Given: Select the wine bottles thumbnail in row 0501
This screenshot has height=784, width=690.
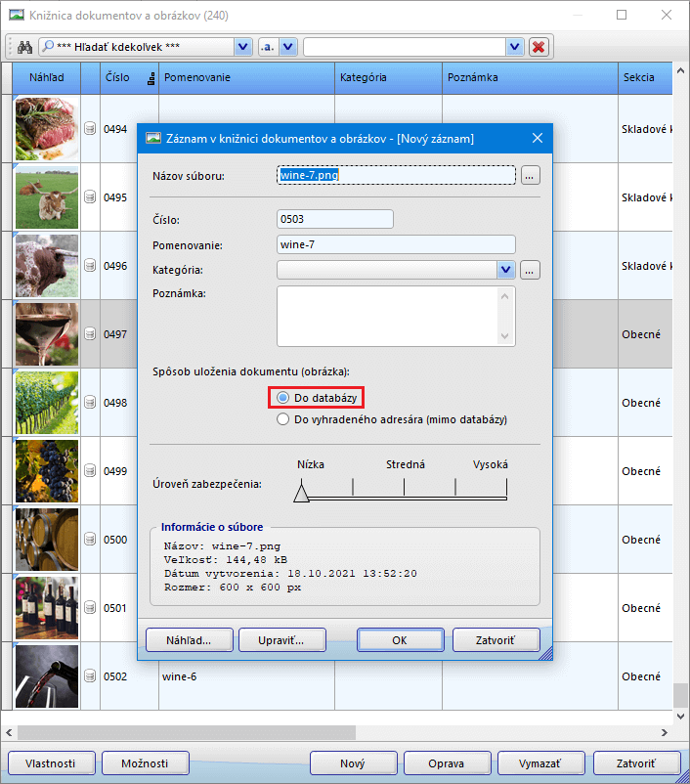Looking at the screenshot, I should (x=47, y=607).
